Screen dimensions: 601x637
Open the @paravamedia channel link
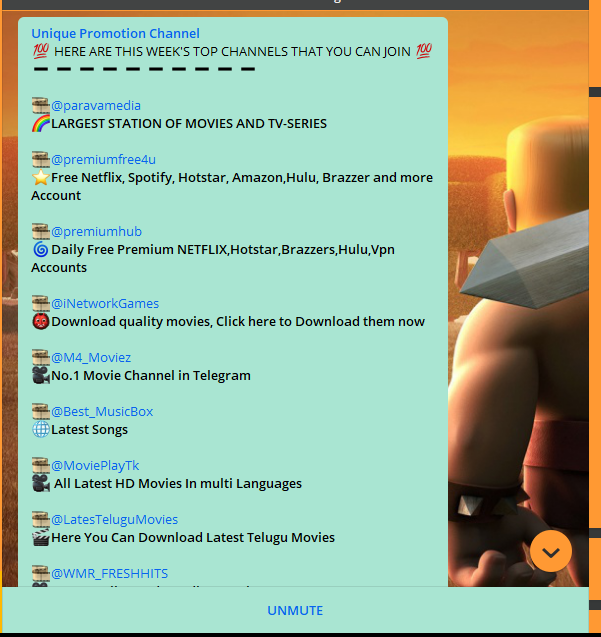pyautogui.click(x=96, y=106)
